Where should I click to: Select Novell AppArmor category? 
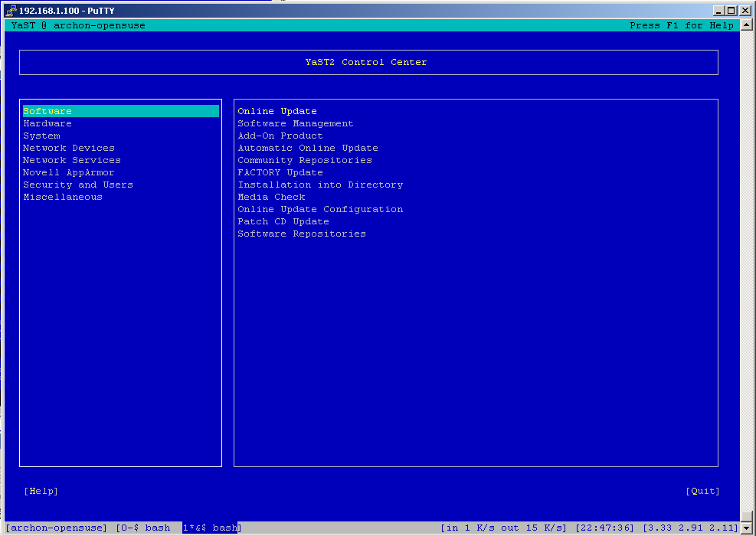(x=69, y=172)
